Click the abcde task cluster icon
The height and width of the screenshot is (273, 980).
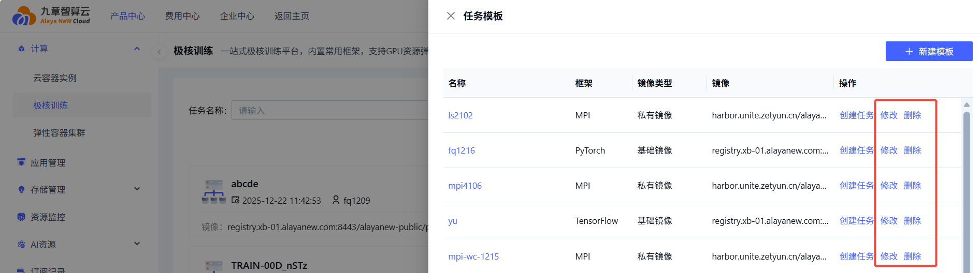(213, 192)
